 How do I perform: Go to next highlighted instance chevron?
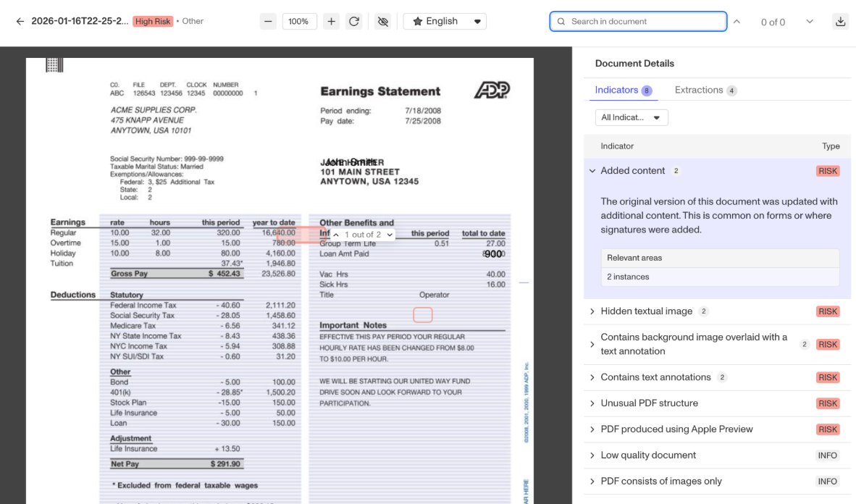[x=390, y=235]
